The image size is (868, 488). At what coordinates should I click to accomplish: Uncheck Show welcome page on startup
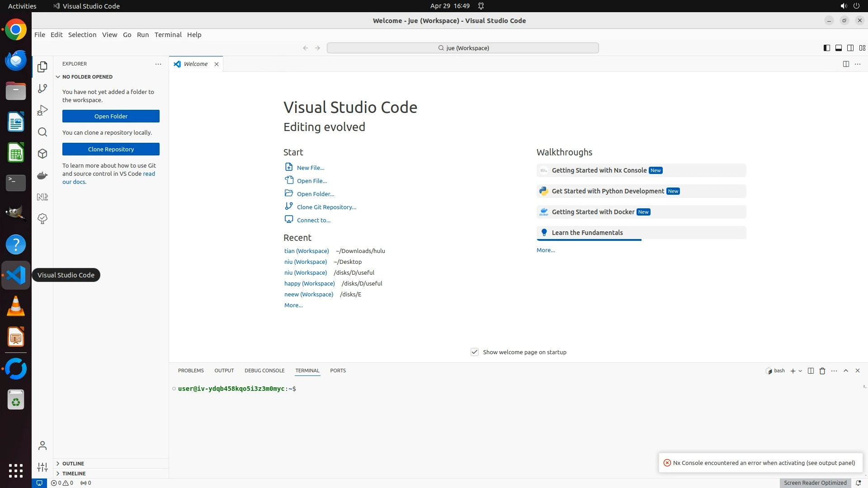point(474,352)
